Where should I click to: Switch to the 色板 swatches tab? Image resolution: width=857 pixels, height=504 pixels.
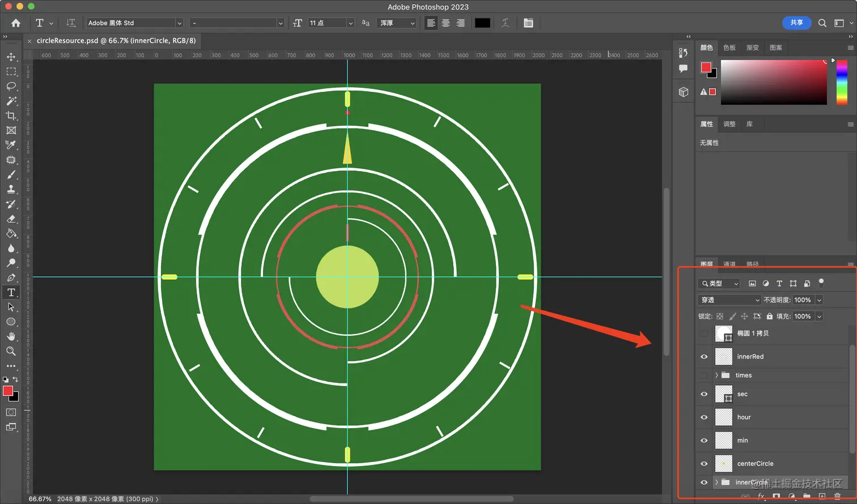pos(729,48)
